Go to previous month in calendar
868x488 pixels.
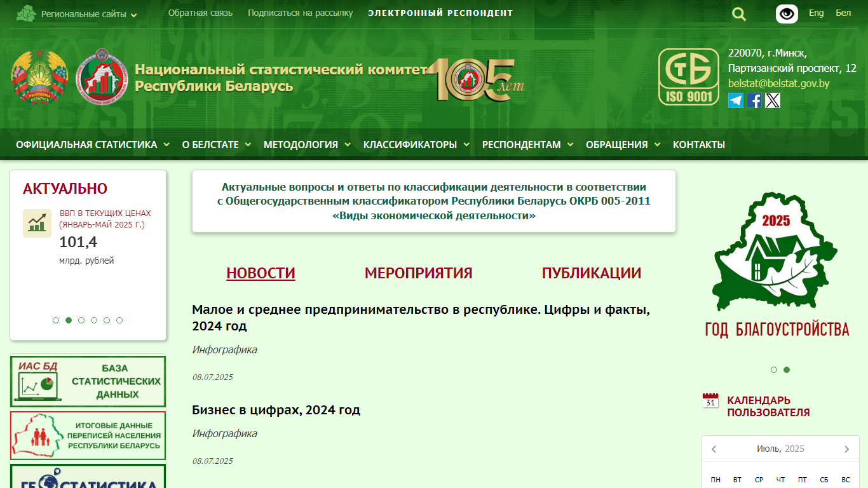coord(714,449)
